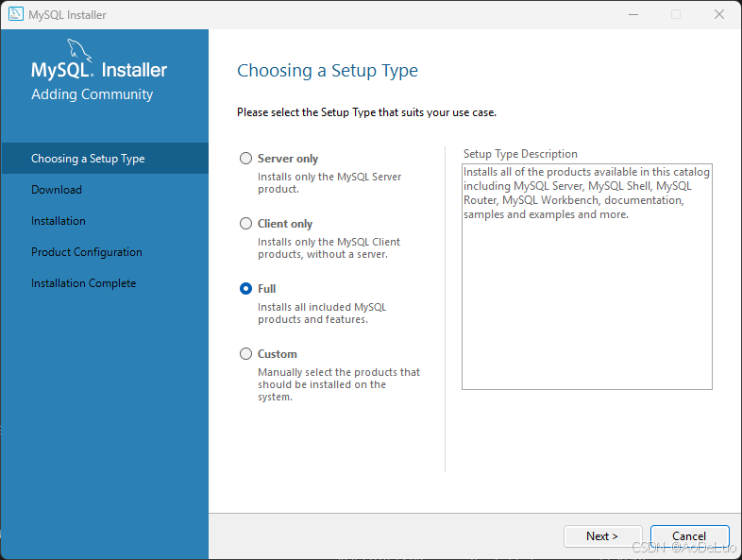Click the "Setup Type Description" label
Image resolution: width=742 pixels, height=560 pixels.
point(520,154)
